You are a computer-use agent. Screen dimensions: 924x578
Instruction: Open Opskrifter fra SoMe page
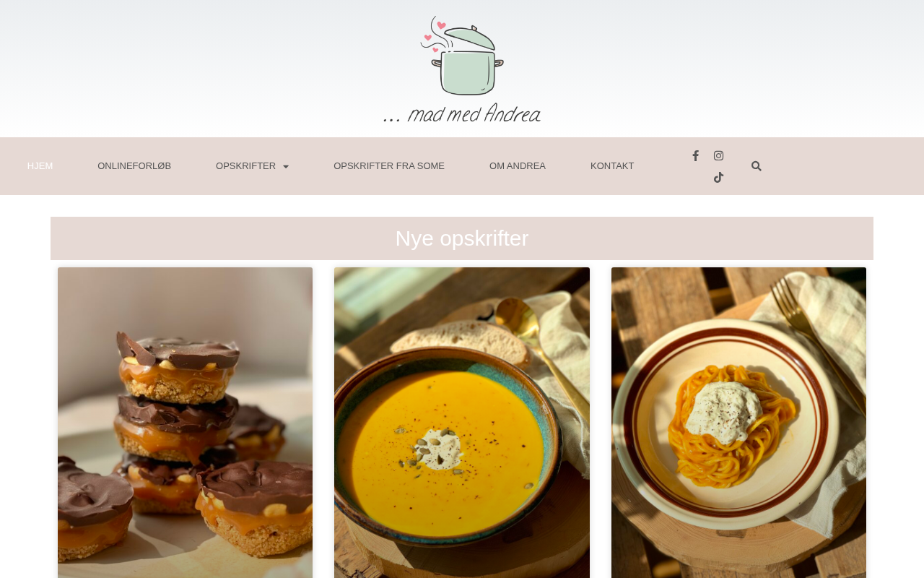[389, 166]
